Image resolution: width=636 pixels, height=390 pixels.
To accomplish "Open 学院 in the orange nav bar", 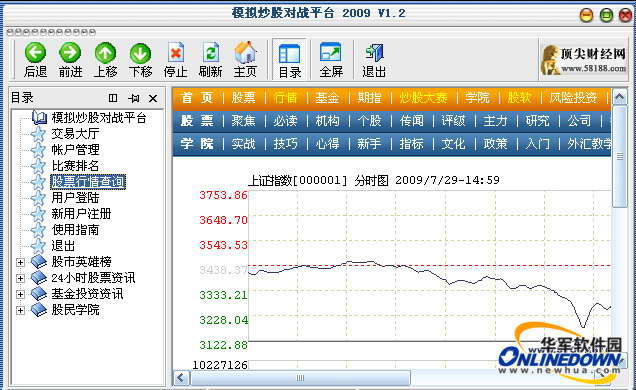I will pyautogui.click(x=477, y=98).
